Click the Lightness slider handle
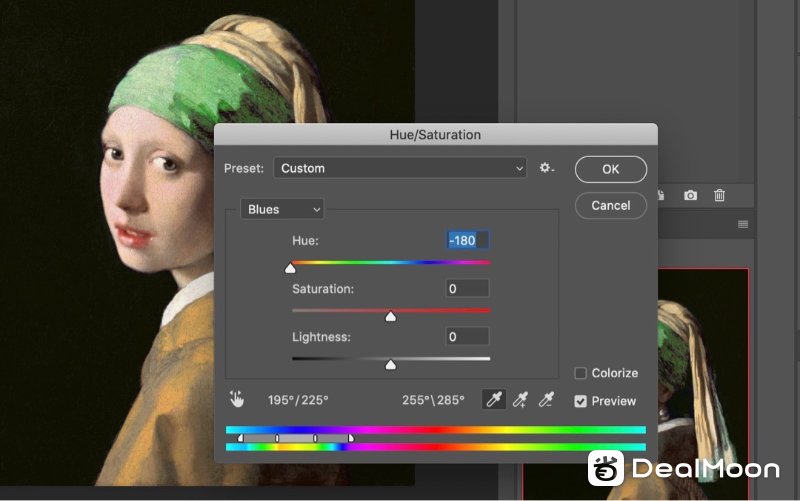 pos(390,364)
